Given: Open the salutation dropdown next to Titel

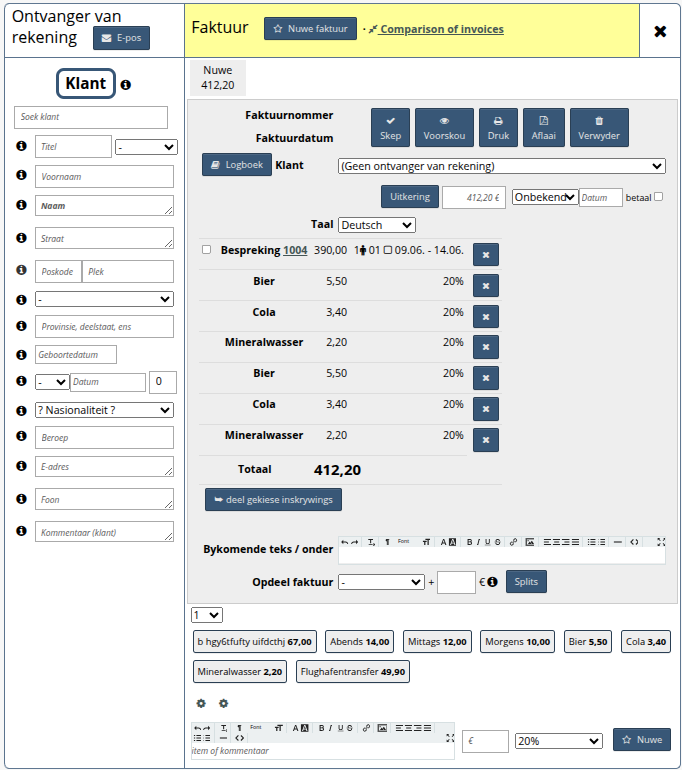Looking at the screenshot, I should 146,147.
